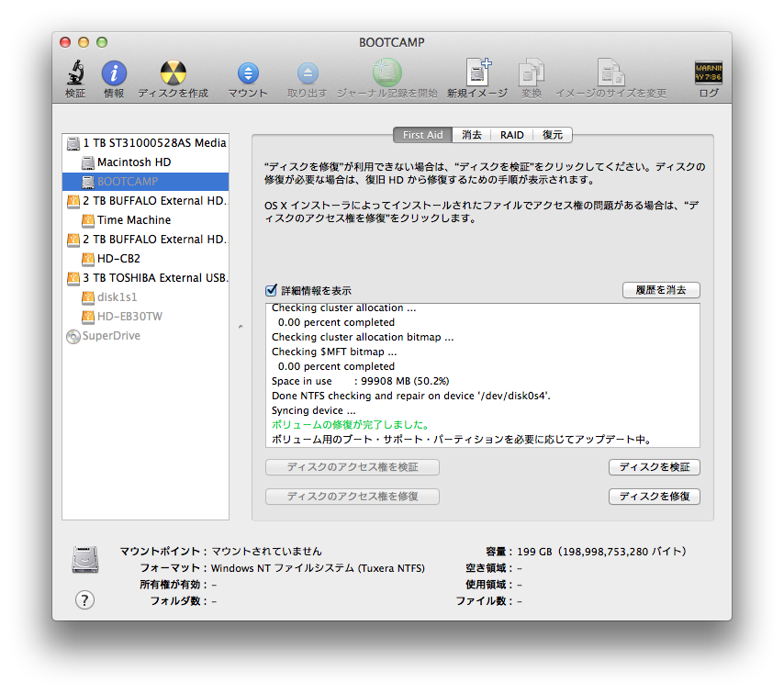Click the Windows NT ファイルシステム format value
This screenshot has width=784, height=693.
pyautogui.click(x=318, y=568)
